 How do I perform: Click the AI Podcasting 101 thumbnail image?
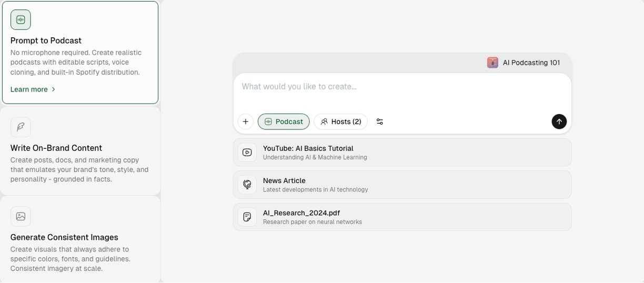pos(492,63)
